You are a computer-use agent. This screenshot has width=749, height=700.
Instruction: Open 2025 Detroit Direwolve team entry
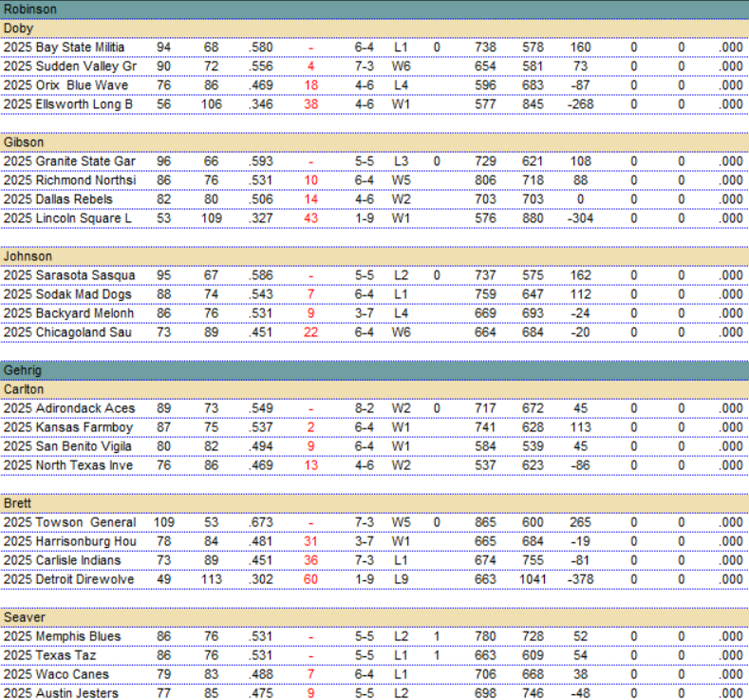point(68,579)
